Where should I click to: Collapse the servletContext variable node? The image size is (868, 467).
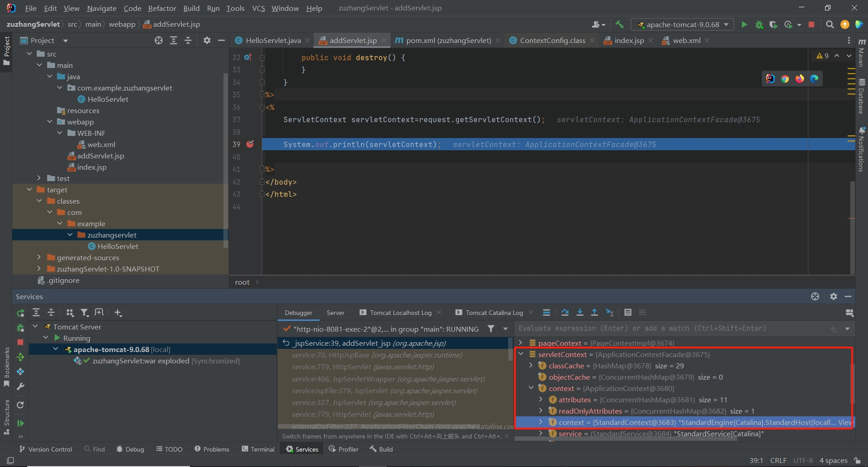coord(521,354)
